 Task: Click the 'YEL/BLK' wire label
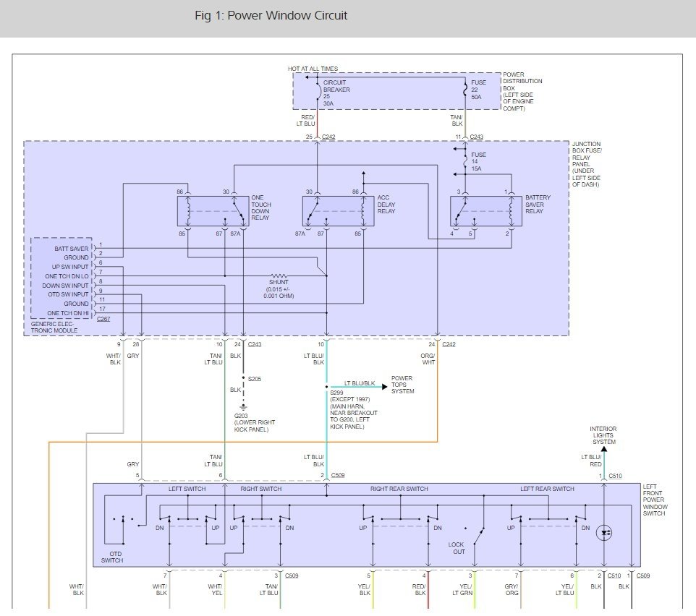click(365, 589)
